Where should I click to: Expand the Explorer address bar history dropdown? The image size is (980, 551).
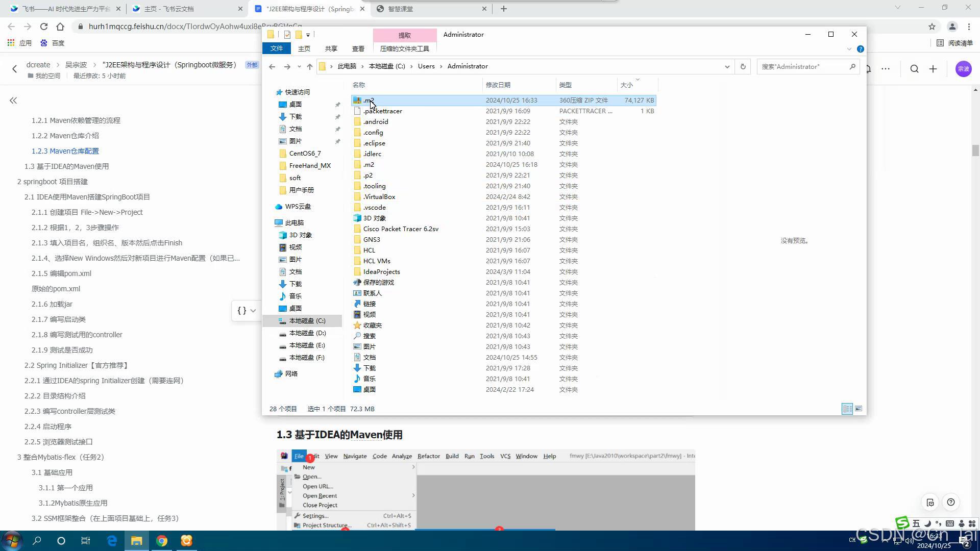click(x=727, y=66)
